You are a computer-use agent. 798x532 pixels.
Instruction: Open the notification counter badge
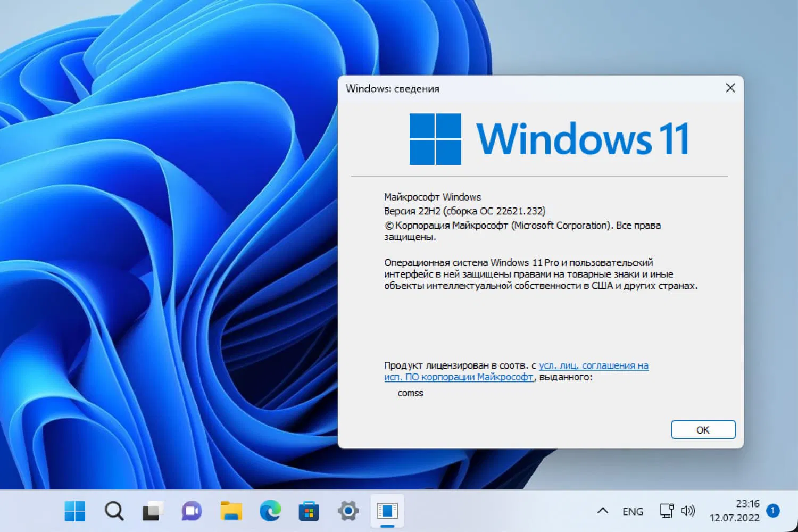click(x=772, y=511)
